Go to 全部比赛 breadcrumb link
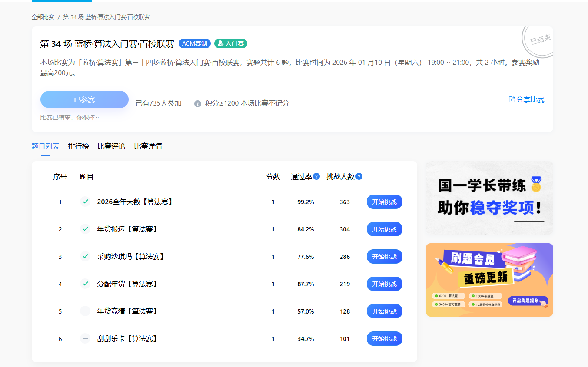The height and width of the screenshot is (367, 588). click(43, 17)
